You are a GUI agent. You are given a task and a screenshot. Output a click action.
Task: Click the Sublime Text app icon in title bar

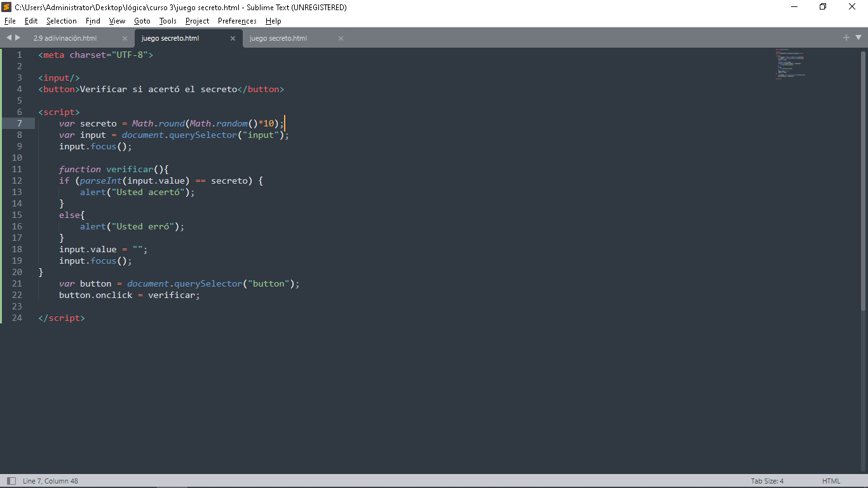click(7, 7)
